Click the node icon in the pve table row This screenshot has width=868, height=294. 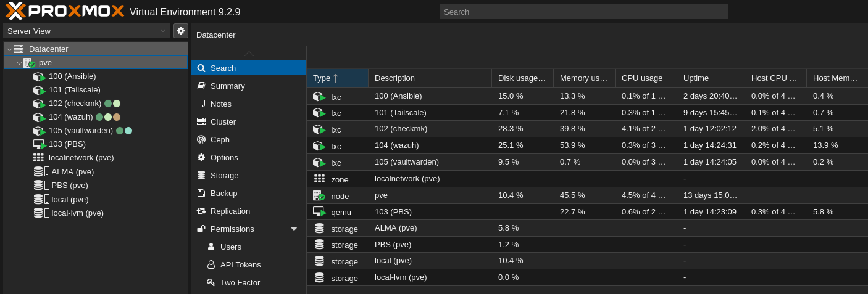319,195
